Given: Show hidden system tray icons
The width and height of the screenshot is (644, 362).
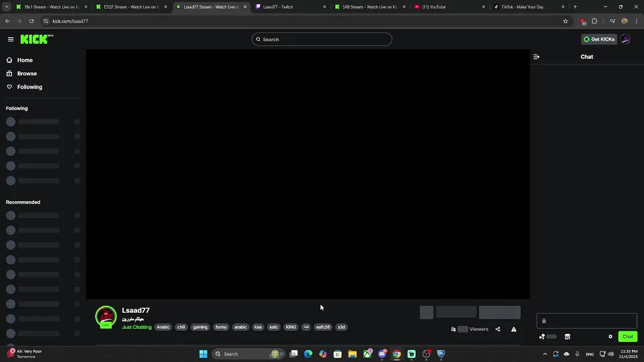Looking at the screenshot, I should tap(545, 354).
